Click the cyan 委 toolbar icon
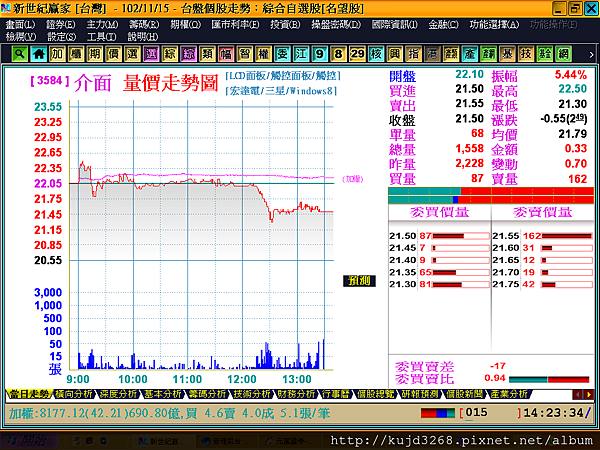This screenshot has width=600, height=450. point(282,54)
